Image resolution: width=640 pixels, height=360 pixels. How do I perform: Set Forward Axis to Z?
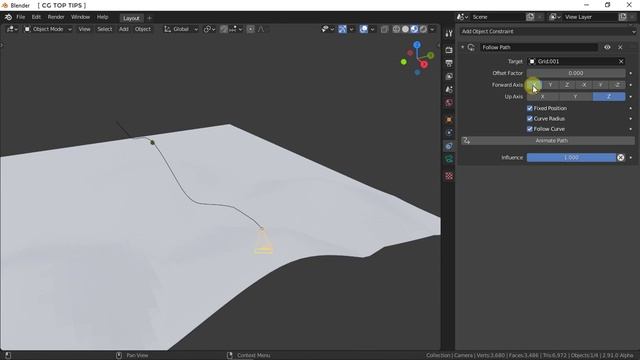(567, 85)
